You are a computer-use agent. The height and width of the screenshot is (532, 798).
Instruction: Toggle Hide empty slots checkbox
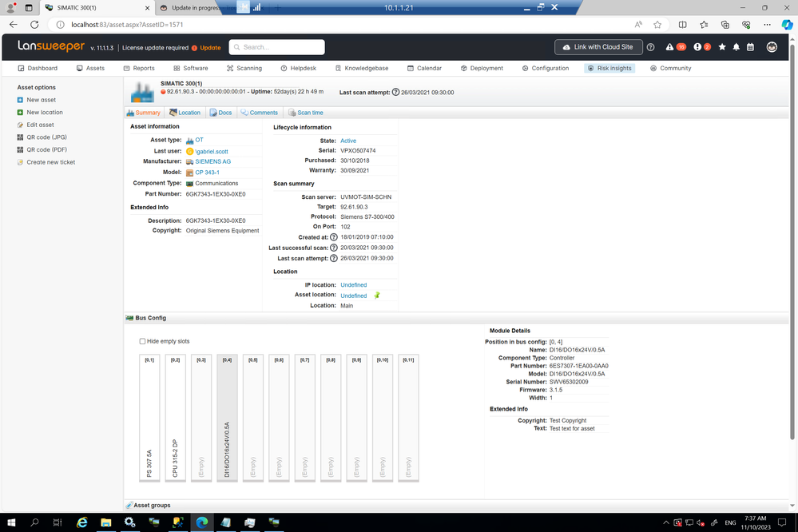(142, 341)
